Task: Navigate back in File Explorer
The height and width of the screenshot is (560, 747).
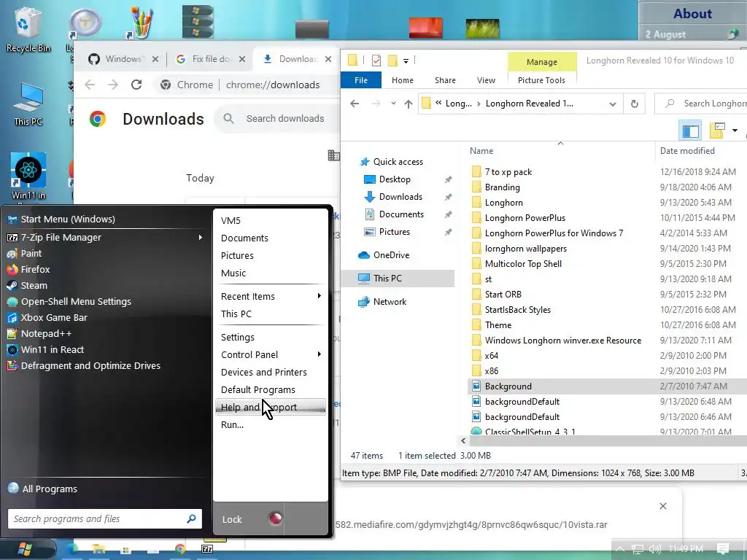Action: 355,104
